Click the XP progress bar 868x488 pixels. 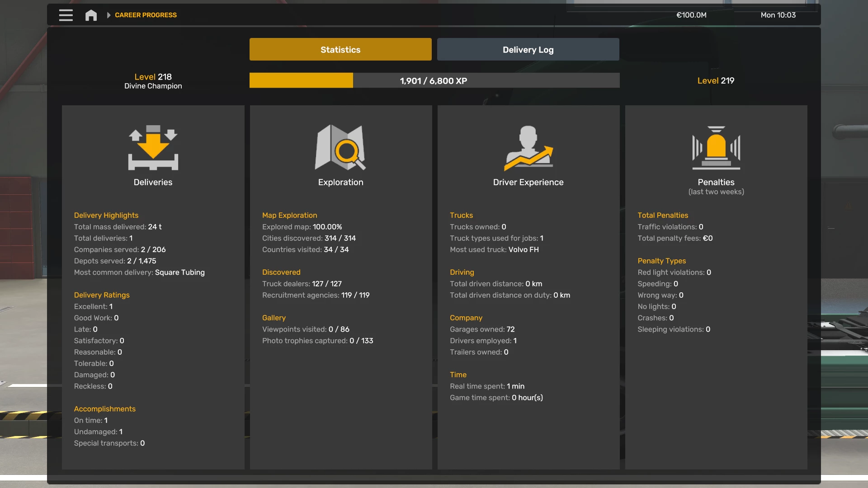point(434,80)
